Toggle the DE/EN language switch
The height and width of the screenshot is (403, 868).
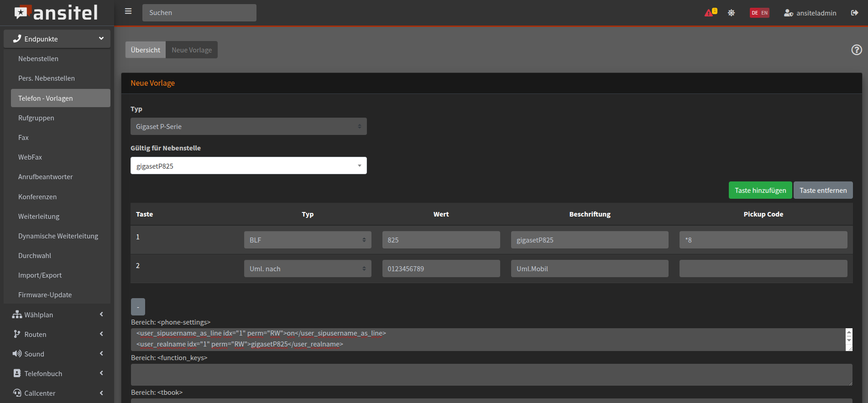[x=759, y=13]
